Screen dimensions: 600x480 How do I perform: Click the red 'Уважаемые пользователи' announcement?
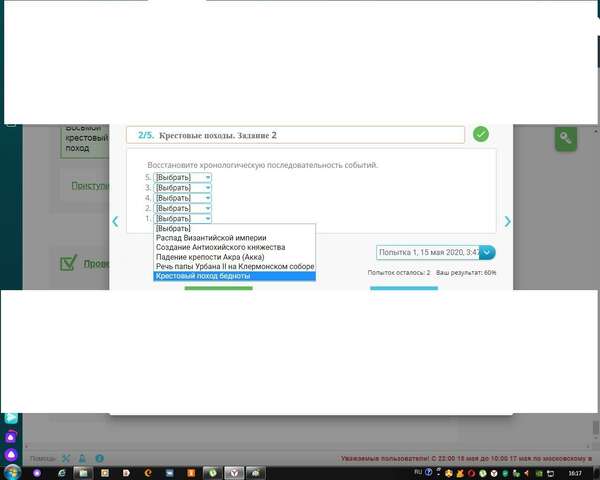[466, 459]
